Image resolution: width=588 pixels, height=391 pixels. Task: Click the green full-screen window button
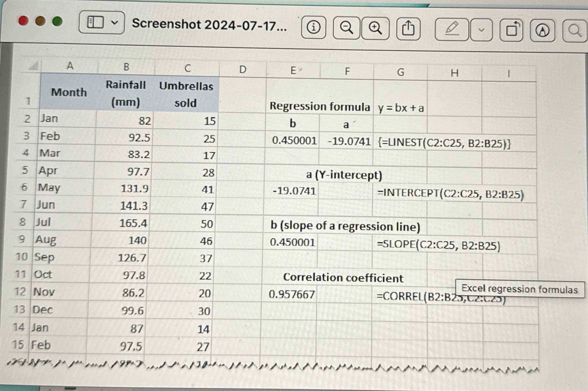coord(57,21)
